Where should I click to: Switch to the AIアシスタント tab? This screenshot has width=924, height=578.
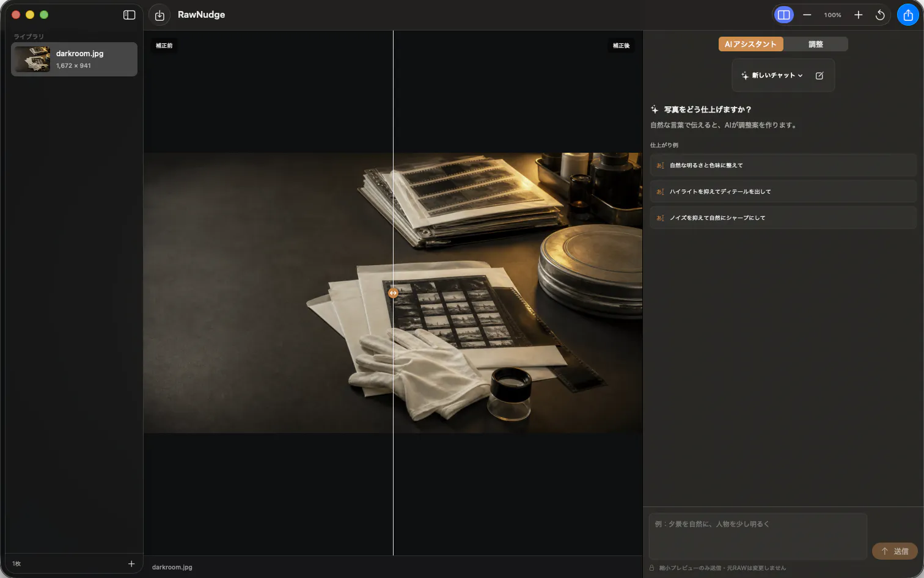pyautogui.click(x=750, y=44)
